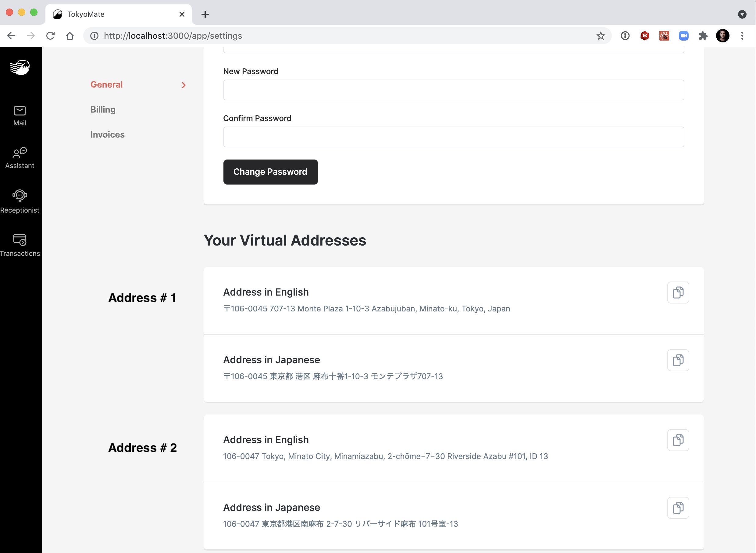Copy Address #2 in Japanese

click(x=678, y=508)
